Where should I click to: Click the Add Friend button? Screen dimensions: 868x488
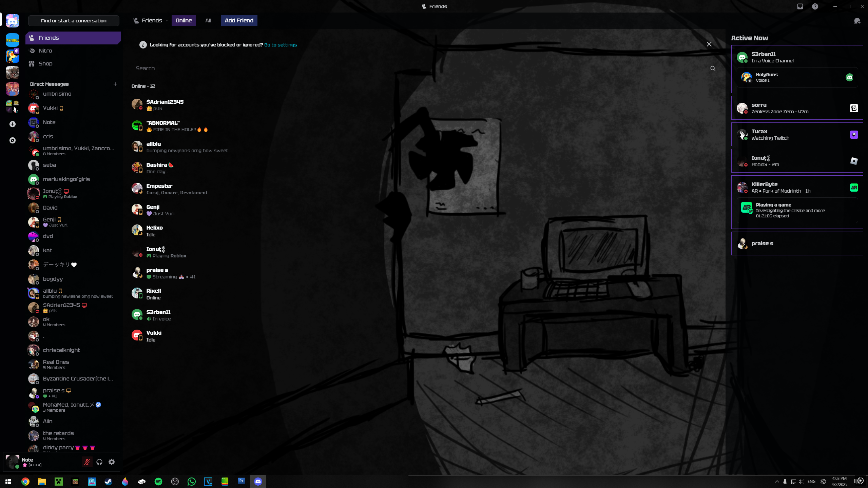click(x=239, y=21)
